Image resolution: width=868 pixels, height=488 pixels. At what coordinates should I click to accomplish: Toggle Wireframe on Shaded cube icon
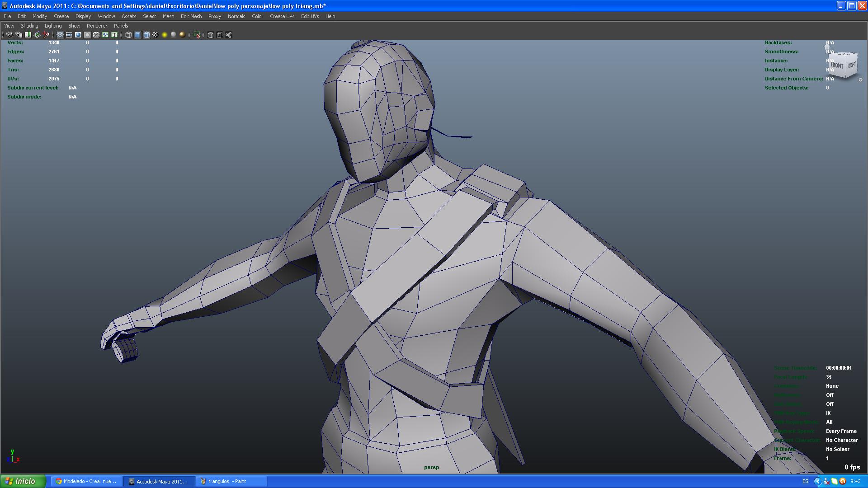click(146, 35)
